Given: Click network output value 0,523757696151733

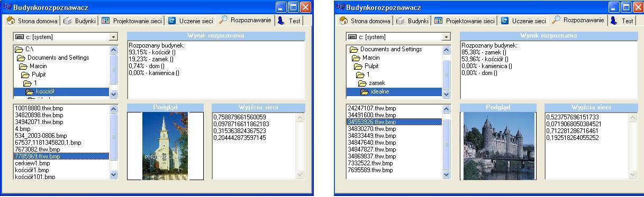Looking at the screenshot, I should pyautogui.click(x=573, y=117).
